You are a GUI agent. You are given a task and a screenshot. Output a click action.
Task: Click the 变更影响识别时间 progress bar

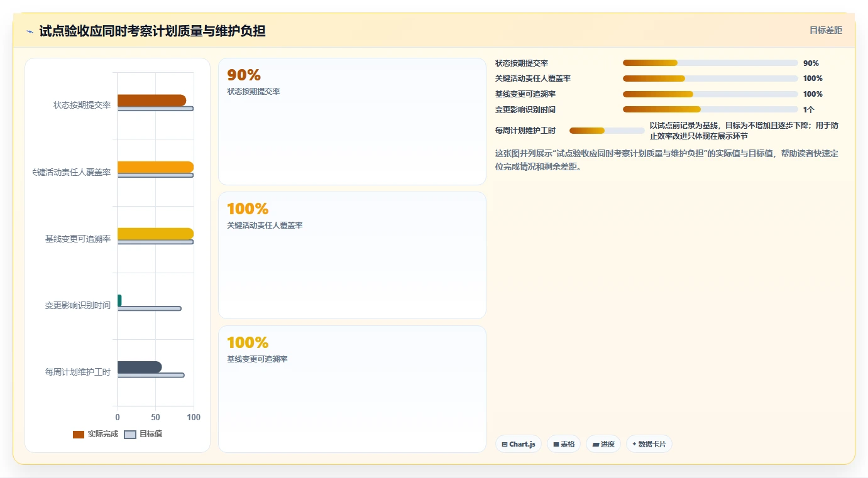(710, 109)
